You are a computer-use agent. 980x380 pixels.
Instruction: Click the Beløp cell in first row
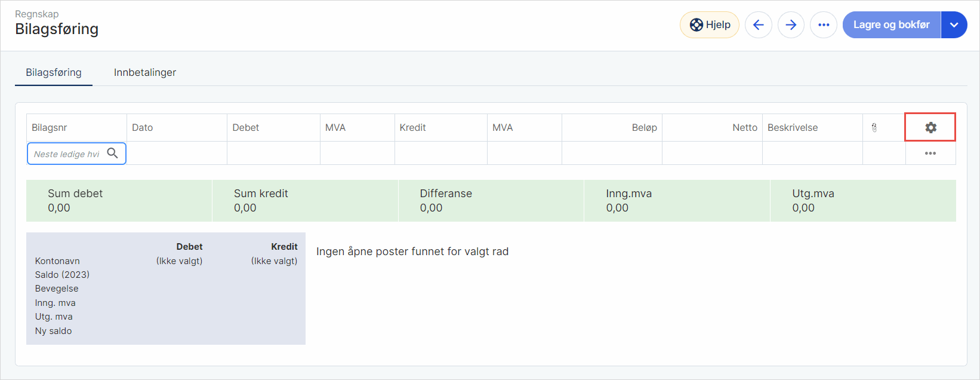click(612, 154)
